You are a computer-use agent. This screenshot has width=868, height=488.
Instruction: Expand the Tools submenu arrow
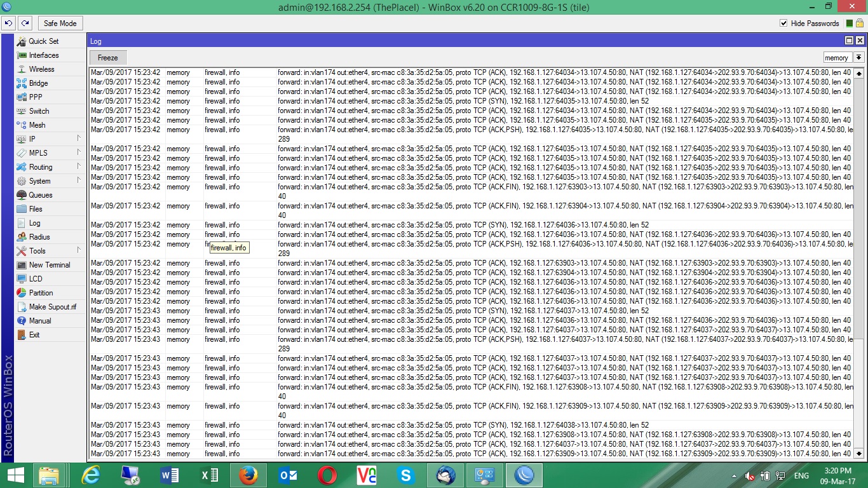(x=79, y=250)
